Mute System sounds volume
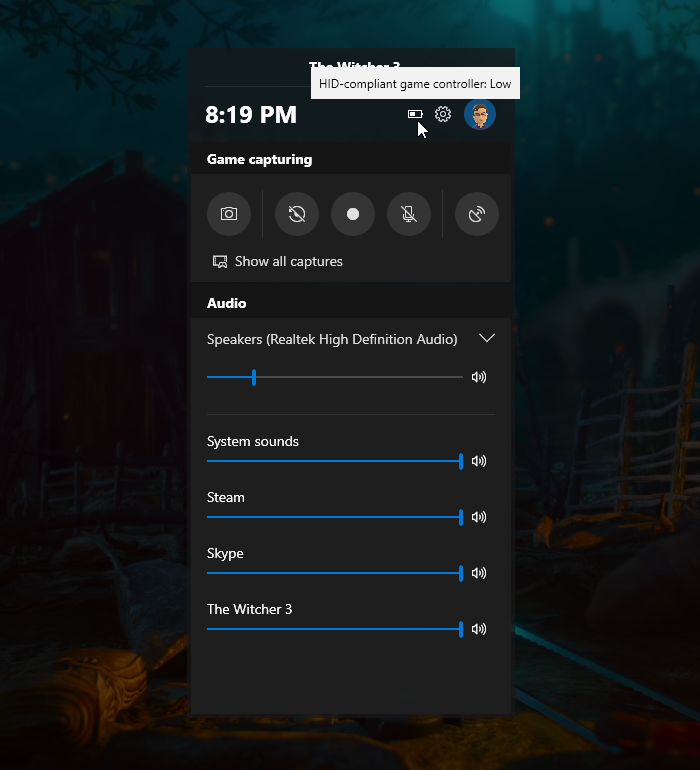 click(x=479, y=461)
